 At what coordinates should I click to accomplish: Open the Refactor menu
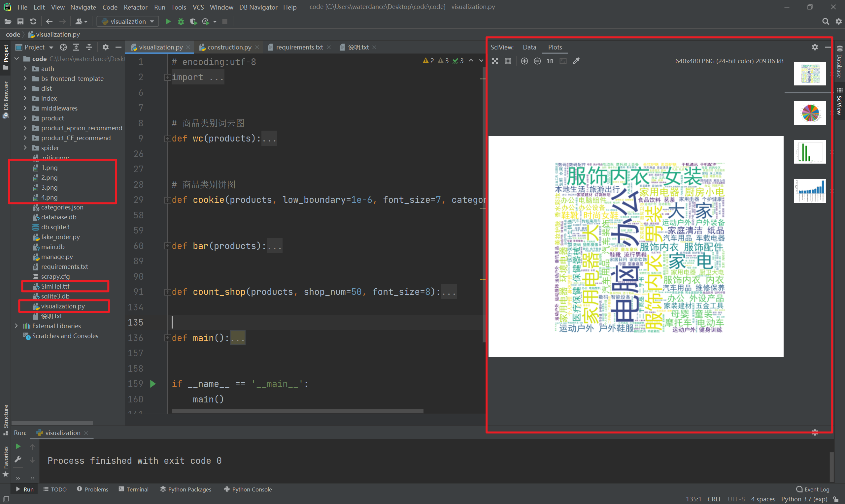click(x=135, y=7)
